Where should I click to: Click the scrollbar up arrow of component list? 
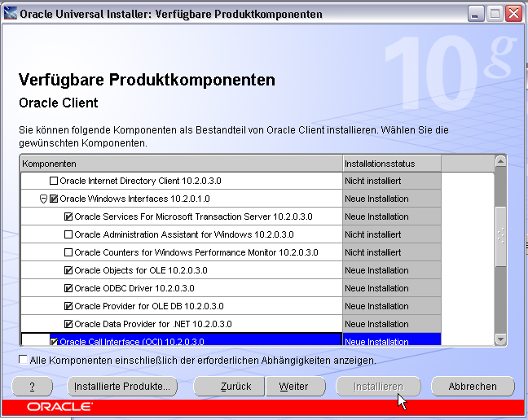501,161
